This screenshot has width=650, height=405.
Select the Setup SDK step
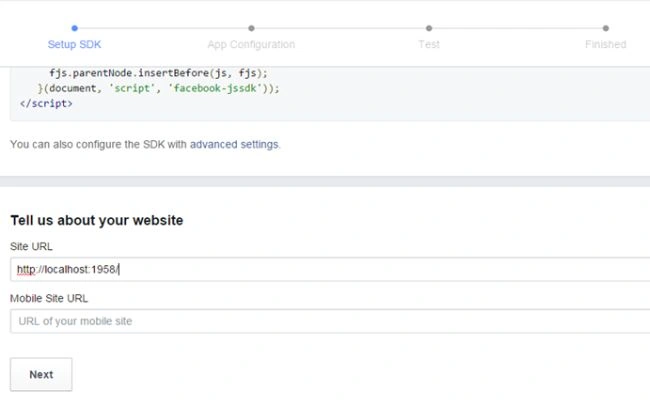coord(74,44)
